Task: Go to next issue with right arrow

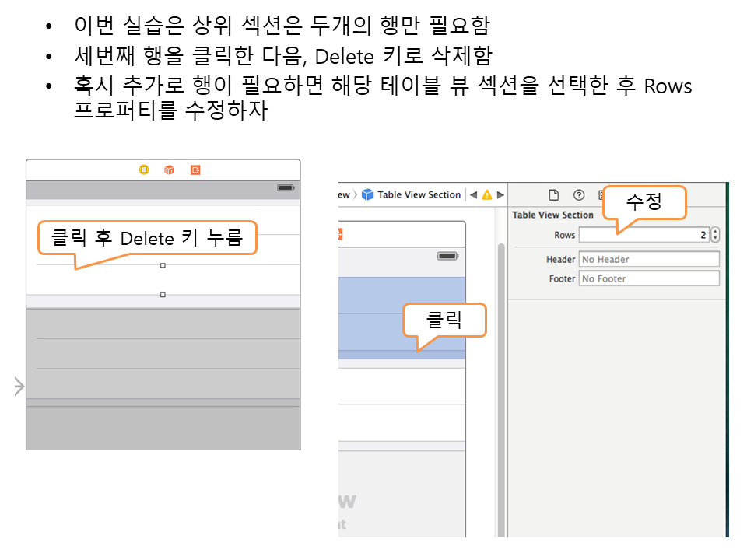Action: point(500,195)
